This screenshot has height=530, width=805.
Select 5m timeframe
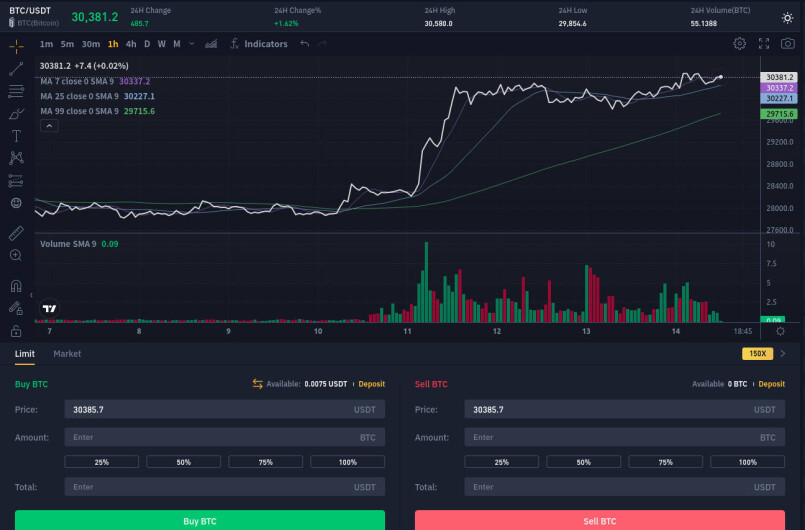coord(67,44)
